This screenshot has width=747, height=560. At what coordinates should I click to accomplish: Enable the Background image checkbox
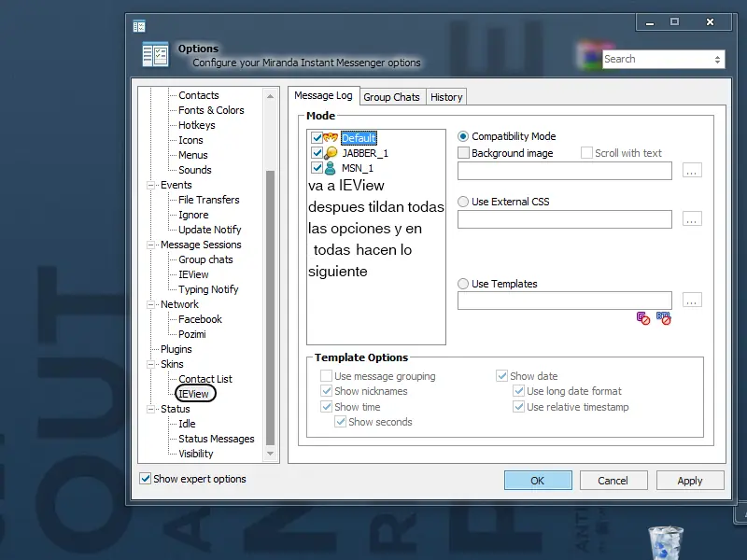point(463,153)
